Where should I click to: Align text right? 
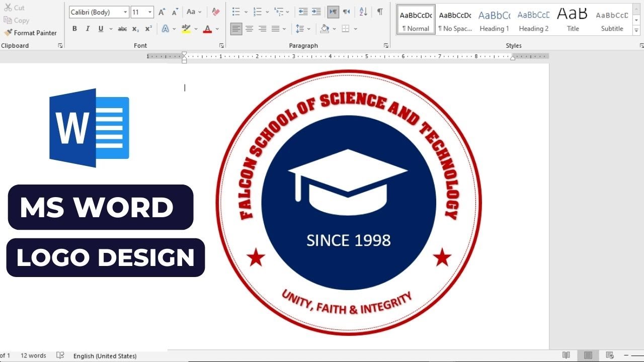coord(262,29)
